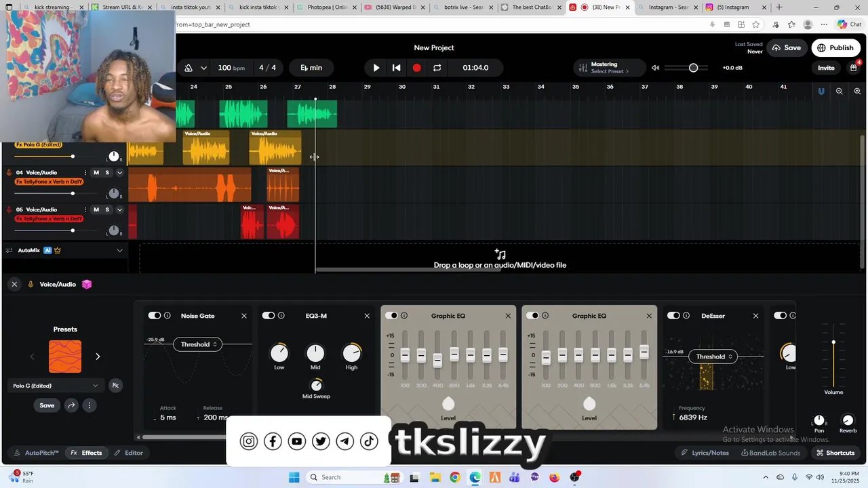The image size is (868, 488).
Task: Expand the AutoMix section
Action: (119, 250)
